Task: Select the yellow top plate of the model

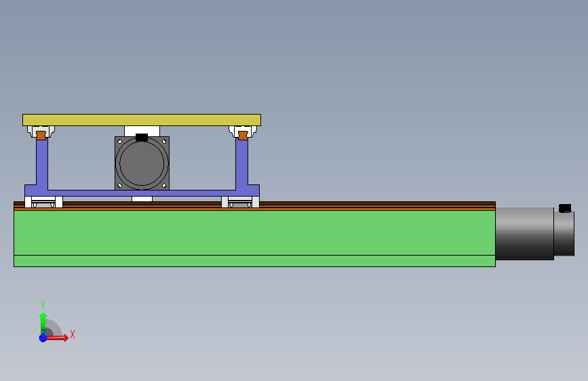Action: [142, 120]
